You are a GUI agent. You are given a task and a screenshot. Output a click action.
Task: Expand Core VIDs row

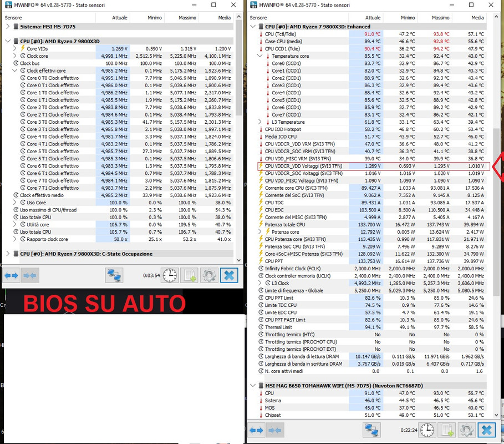[15, 49]
